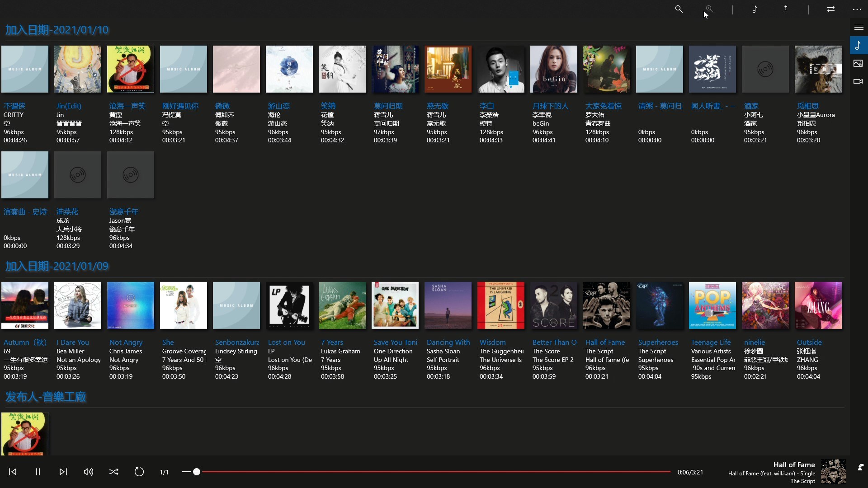Image resolution: width=868 pixels, height=488 pixels.
Task: Play the 游山恋 album cover
Action: [289, 69]
